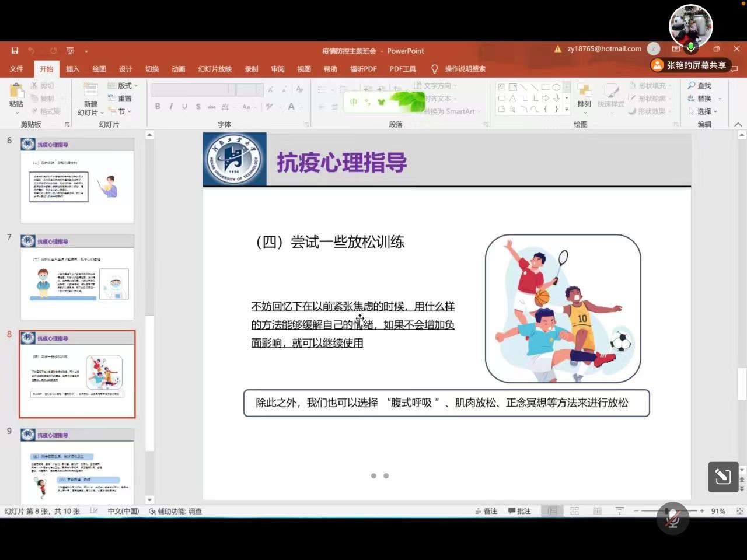Toggle text shadow formatting
This screenshot has height=560, width=747.
pyautogui.click(x=198, y=106)
